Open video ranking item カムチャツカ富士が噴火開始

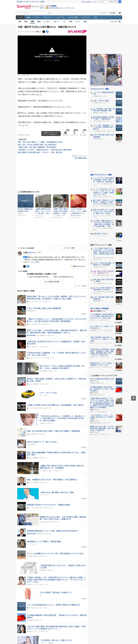tap(104, 264)
